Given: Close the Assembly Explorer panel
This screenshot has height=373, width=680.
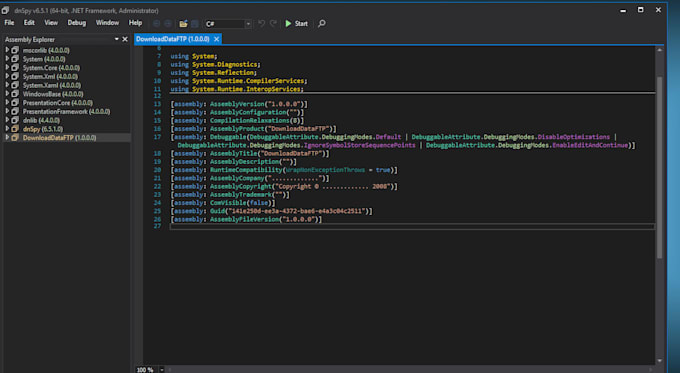Looking at the screenshot, I should (125, 39).
